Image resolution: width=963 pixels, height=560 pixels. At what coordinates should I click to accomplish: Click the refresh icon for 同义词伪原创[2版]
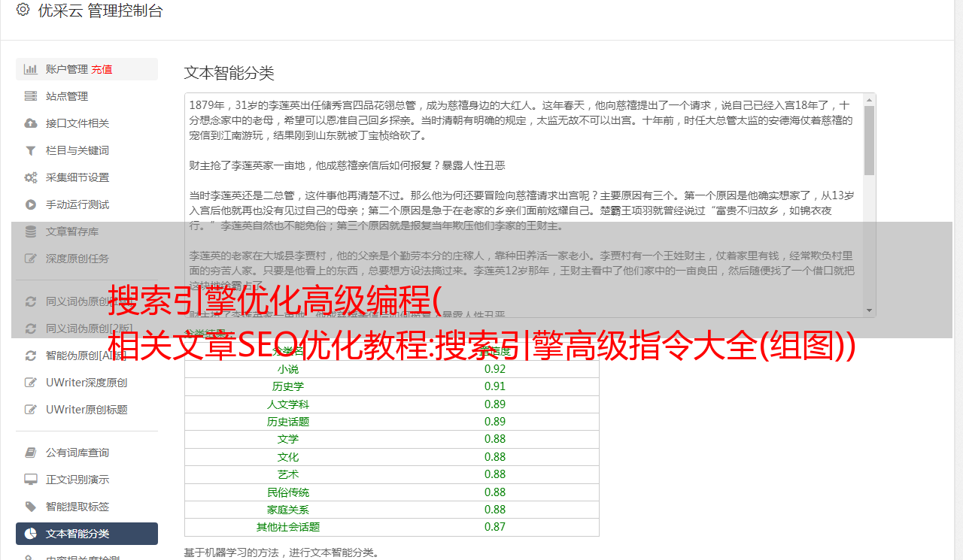[31, 328]
